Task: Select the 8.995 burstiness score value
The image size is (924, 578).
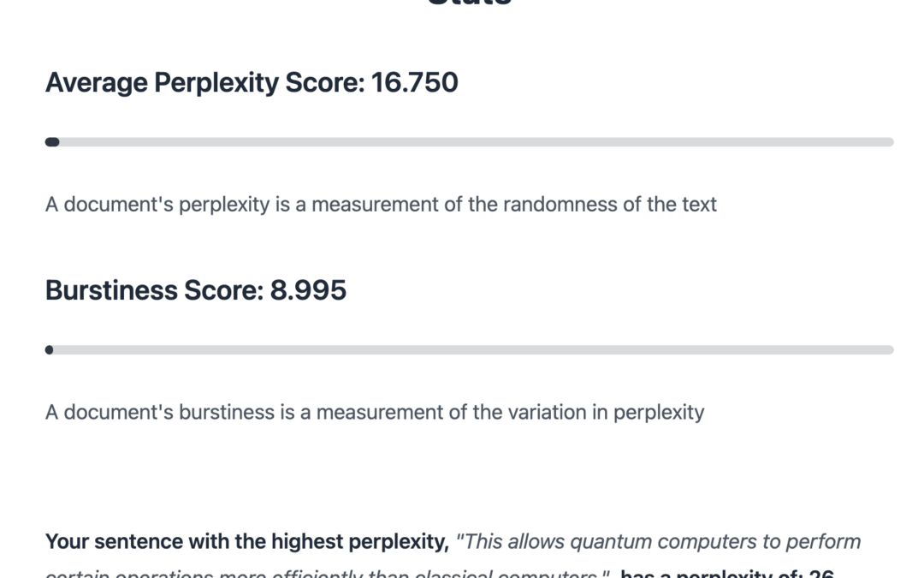Action: coord(309,290)
